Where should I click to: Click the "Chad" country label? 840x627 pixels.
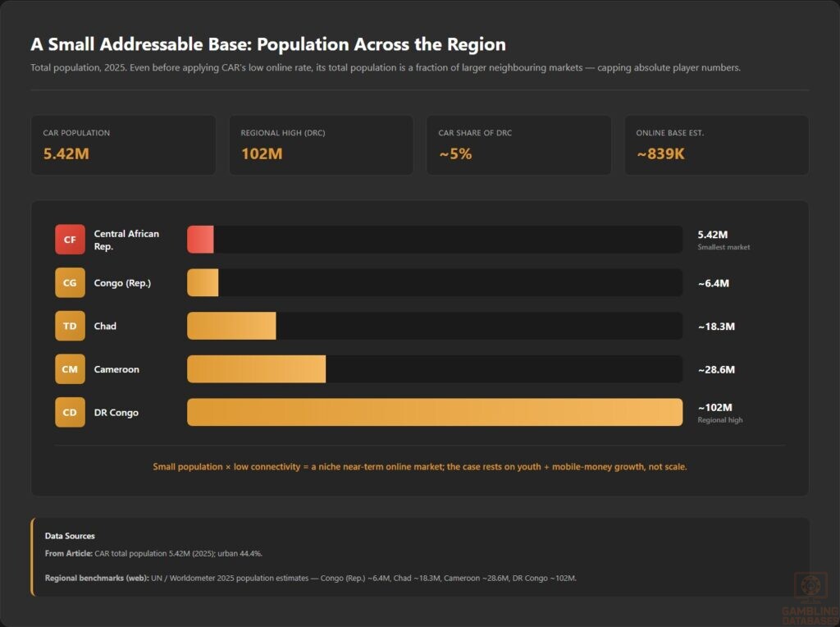point(105,326)
